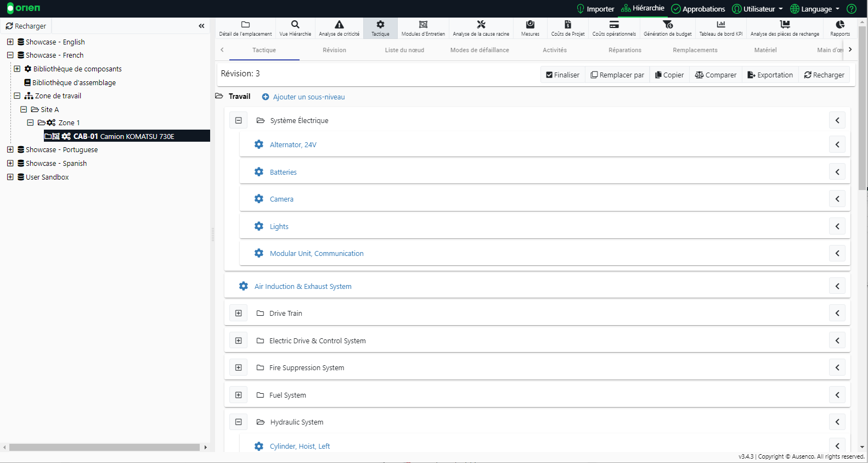Click the Exportation button
868x463 pixels.
point(770,75)
